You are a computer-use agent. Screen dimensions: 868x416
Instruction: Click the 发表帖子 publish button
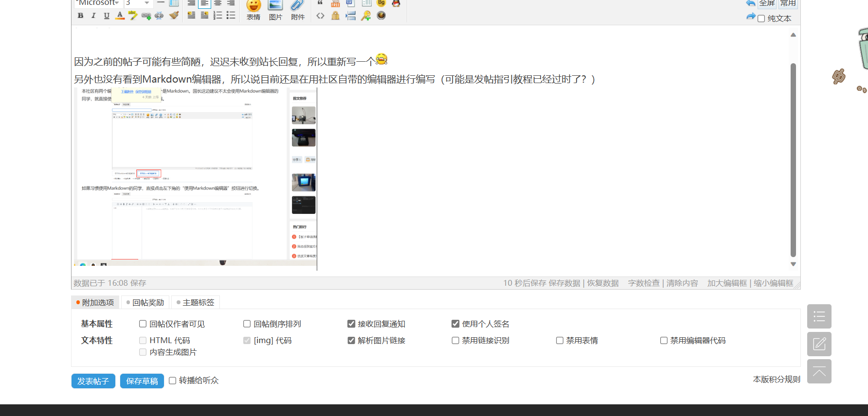[93, 381]
